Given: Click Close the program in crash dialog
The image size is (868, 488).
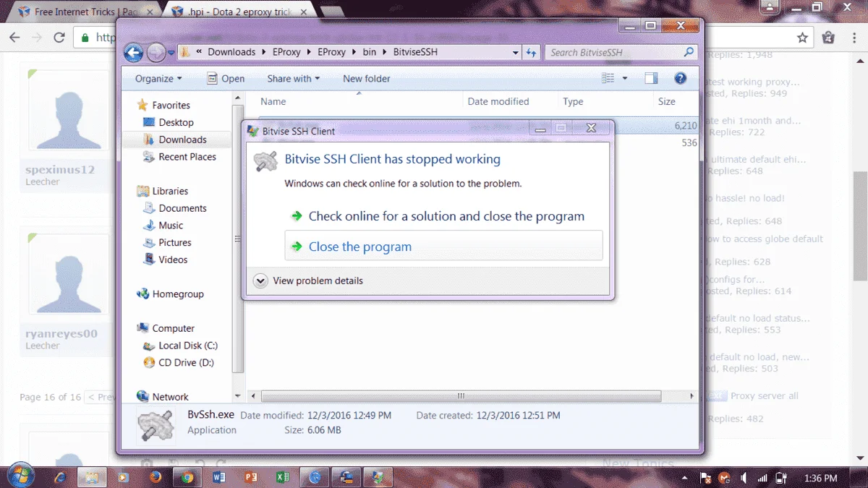Looking at the screenshot, I should (443, 247).
